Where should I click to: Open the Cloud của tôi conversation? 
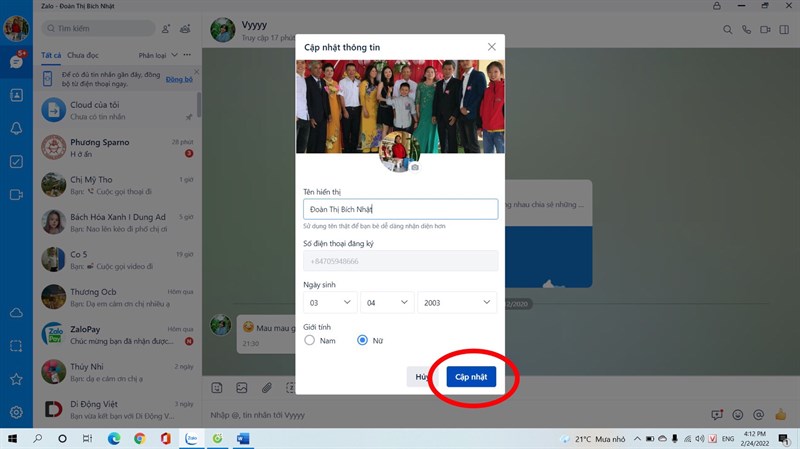pos(118,110)
